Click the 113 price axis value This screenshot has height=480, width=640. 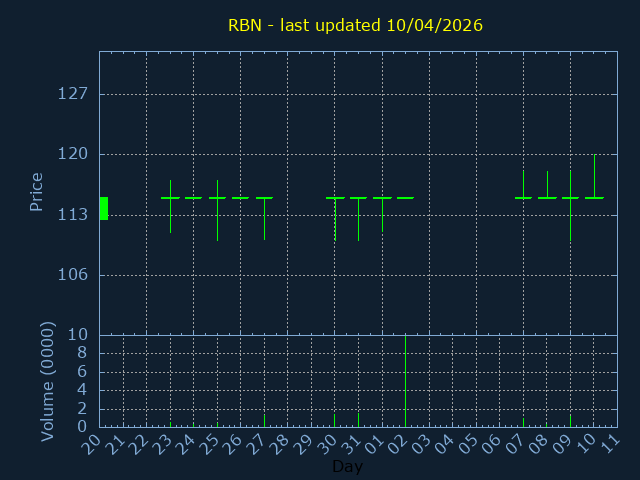coord(74,215)
